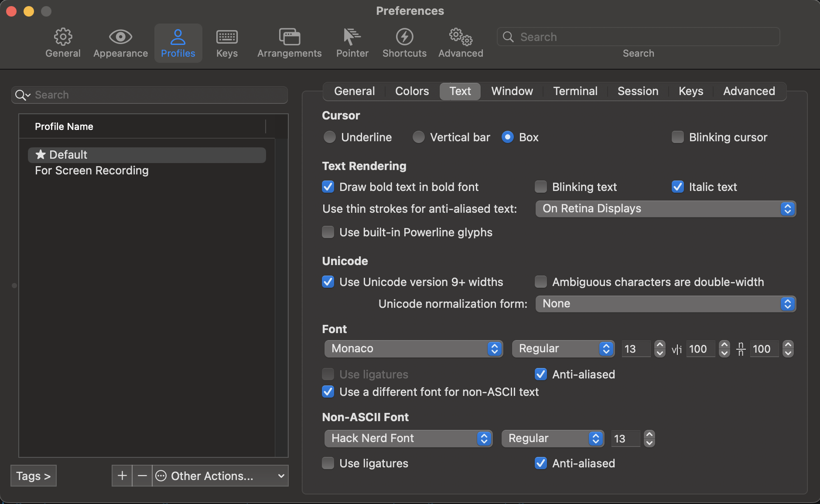Switch to the profile Keys tab

click(x=691, y=91)
